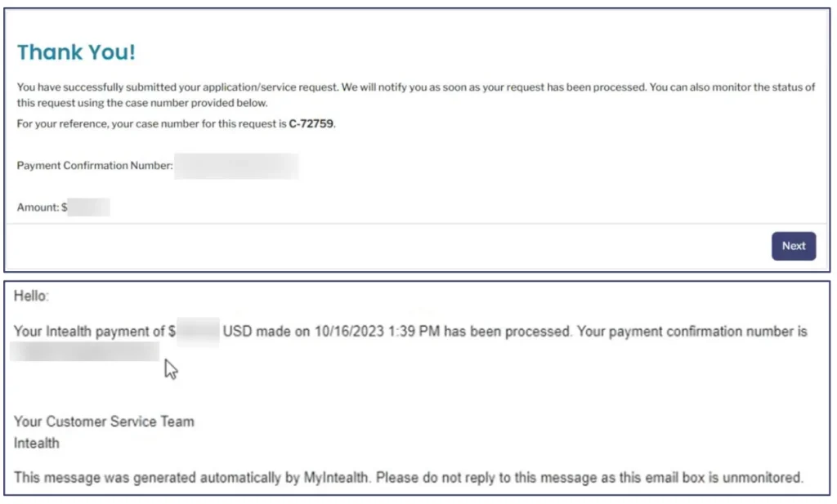This screenshot has width=837, height=504.
Task: Click the Hello: greeting in the email
Action: point(31,297)
